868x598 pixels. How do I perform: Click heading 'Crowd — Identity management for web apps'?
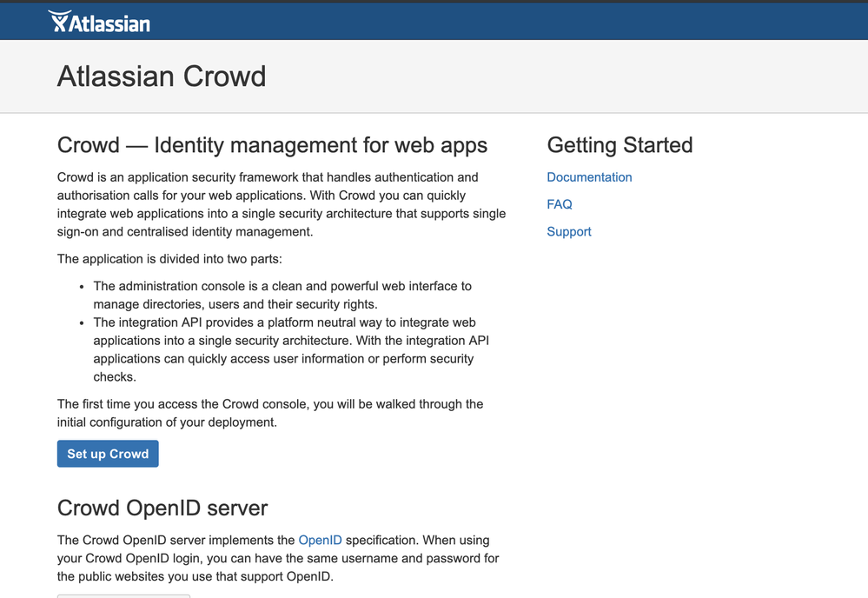click(272, 145)
